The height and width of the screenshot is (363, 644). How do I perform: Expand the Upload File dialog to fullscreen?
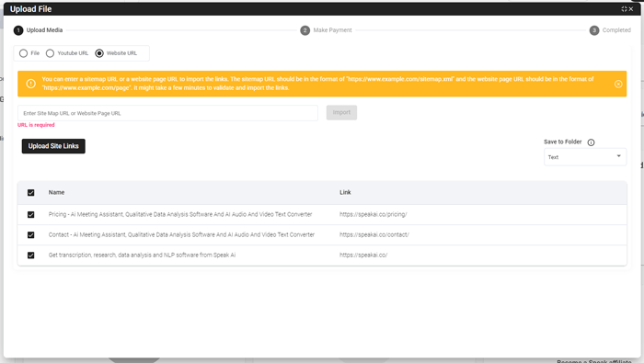click(624, 9)
